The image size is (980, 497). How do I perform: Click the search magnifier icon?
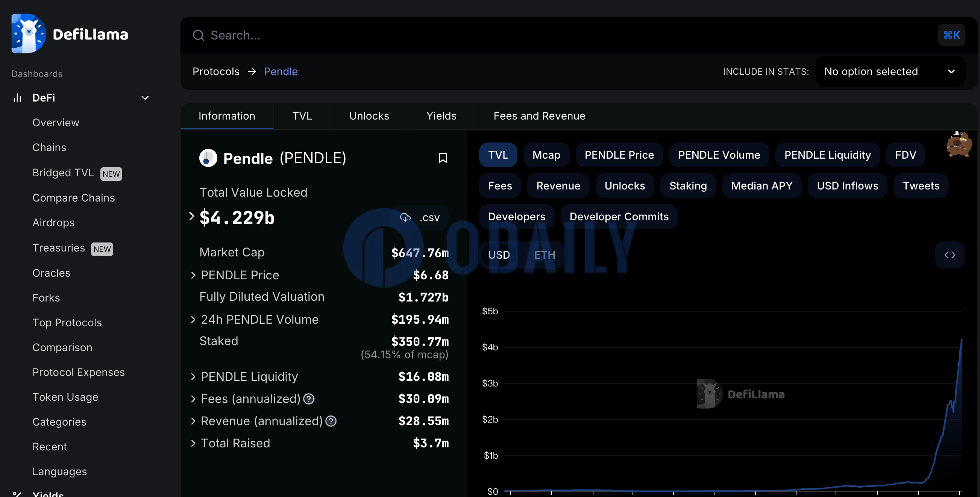pyautogui.click(x=198, y=35)
